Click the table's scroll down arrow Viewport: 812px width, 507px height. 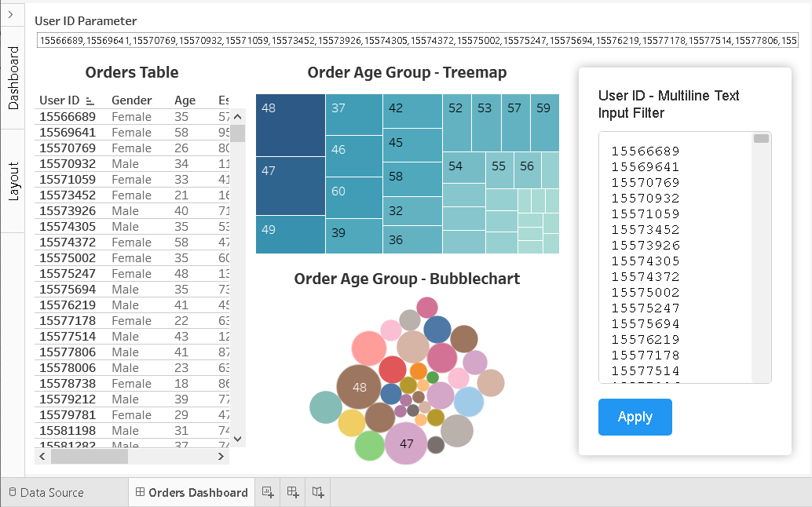point(238,439)
